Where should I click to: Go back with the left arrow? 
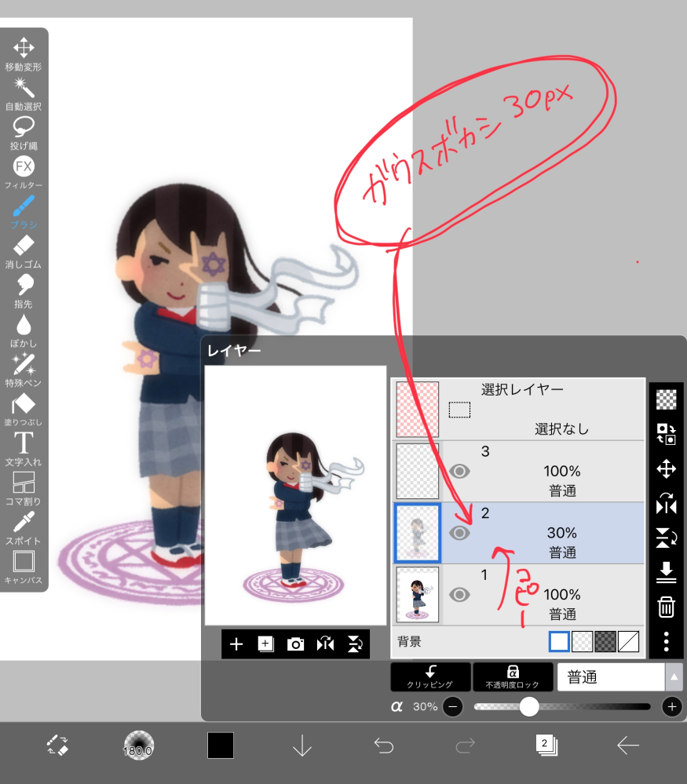627,746
